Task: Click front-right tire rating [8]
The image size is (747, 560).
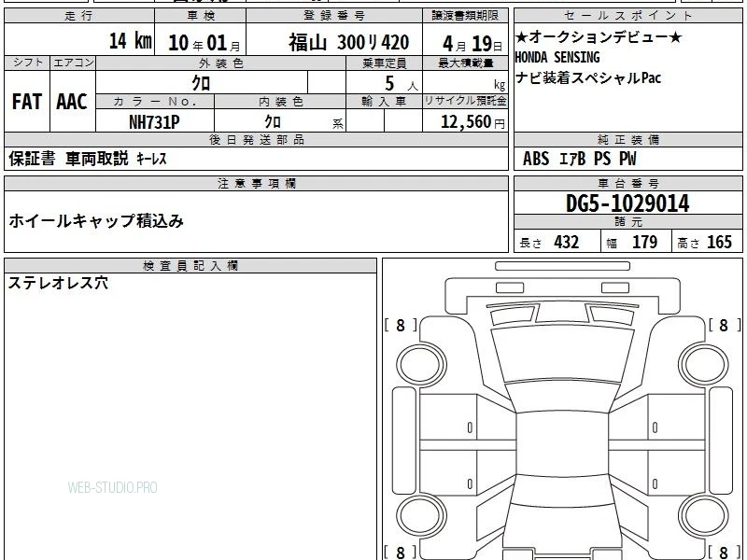Action: 725,325
